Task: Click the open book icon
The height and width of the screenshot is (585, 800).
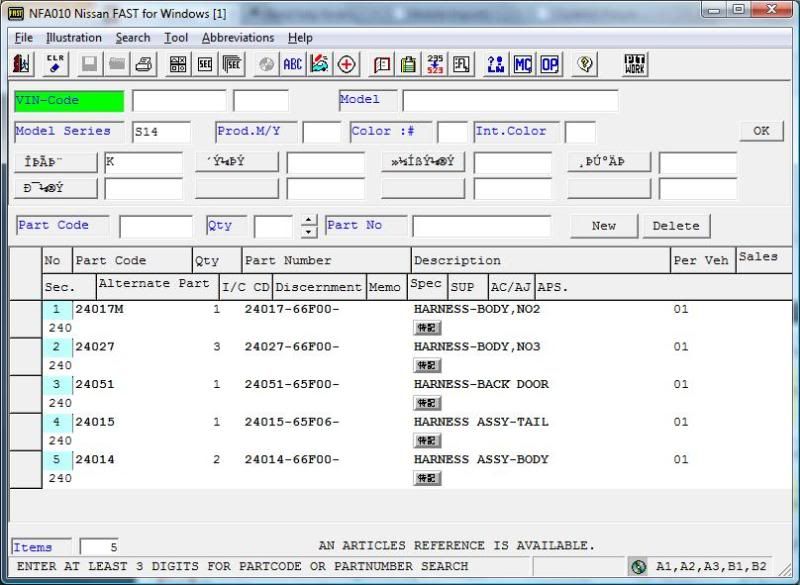Action: [382, 64]
